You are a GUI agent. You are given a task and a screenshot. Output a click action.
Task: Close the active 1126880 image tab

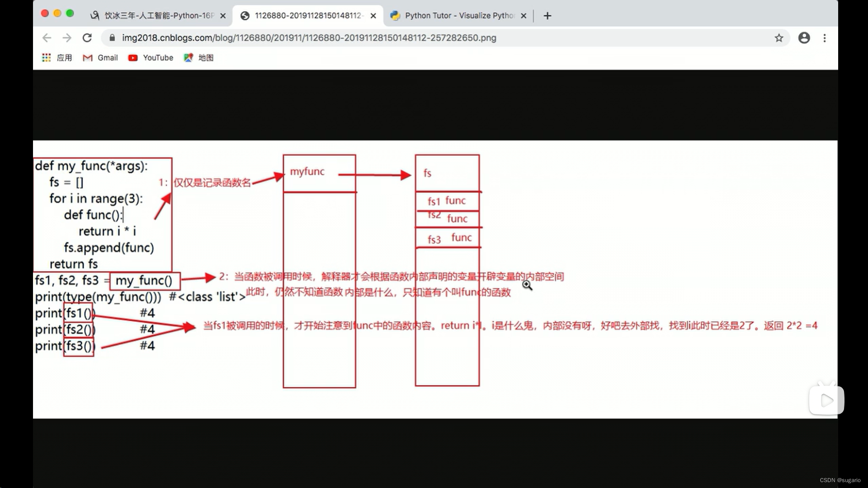tap(373, 16)
